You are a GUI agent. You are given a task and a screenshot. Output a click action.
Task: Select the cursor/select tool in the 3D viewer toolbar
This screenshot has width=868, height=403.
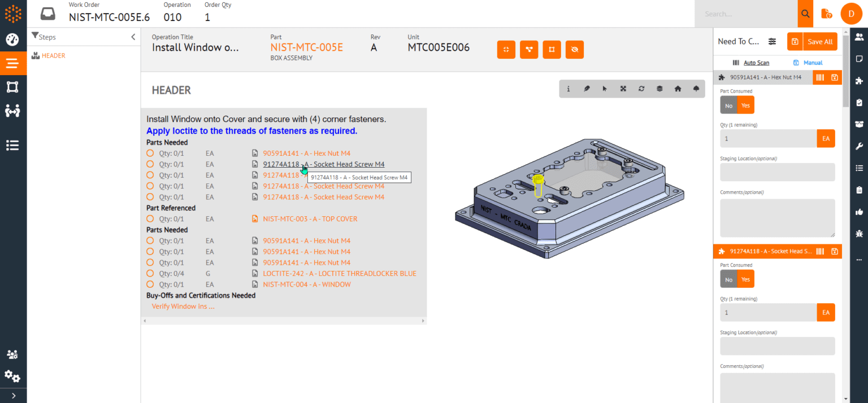604,89
